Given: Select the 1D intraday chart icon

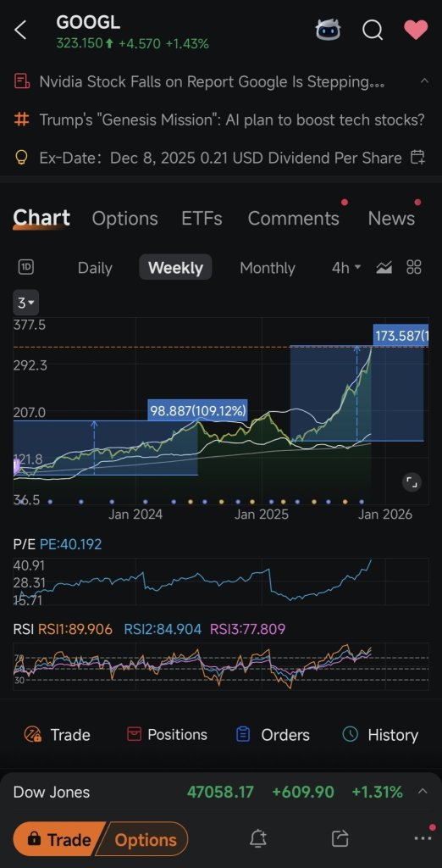Looking at the screenshot, I should pyautogui.click(x=26, y=267).
